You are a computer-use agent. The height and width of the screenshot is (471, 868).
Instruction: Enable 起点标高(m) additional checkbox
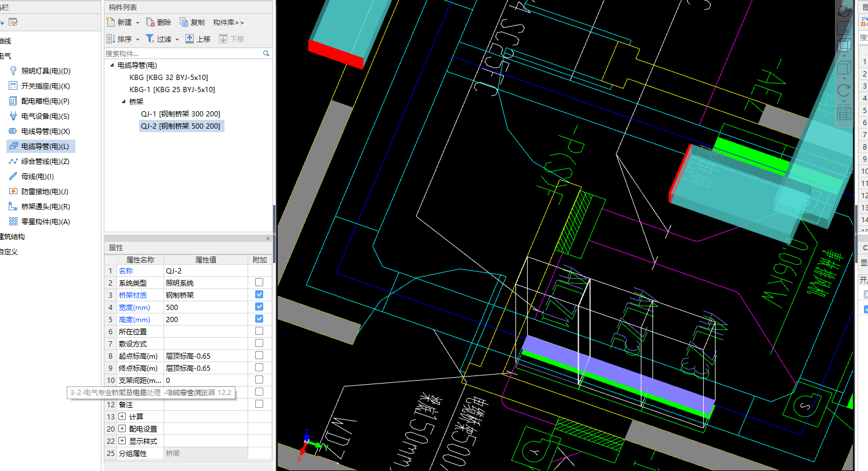(x=259, y=355)
